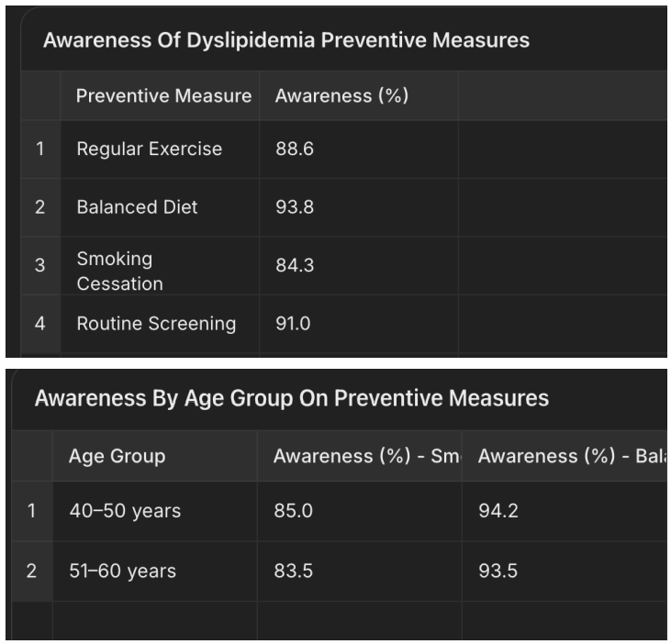Select row number 3 in first table

(39, 266)
